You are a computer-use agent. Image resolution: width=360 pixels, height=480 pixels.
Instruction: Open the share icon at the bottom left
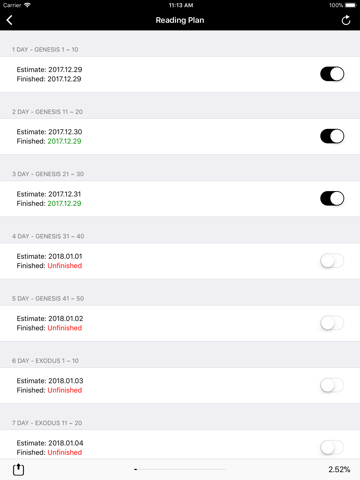click(18, 469)
